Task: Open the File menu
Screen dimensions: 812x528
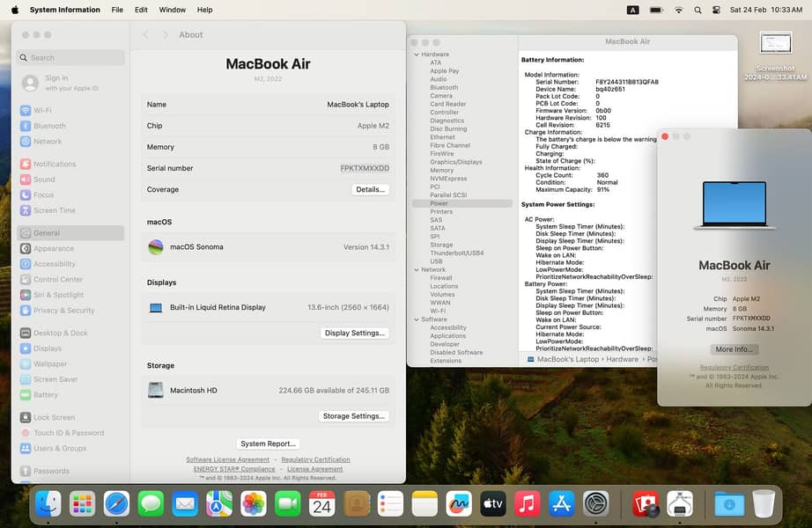Action: click(x=117, y=10)
